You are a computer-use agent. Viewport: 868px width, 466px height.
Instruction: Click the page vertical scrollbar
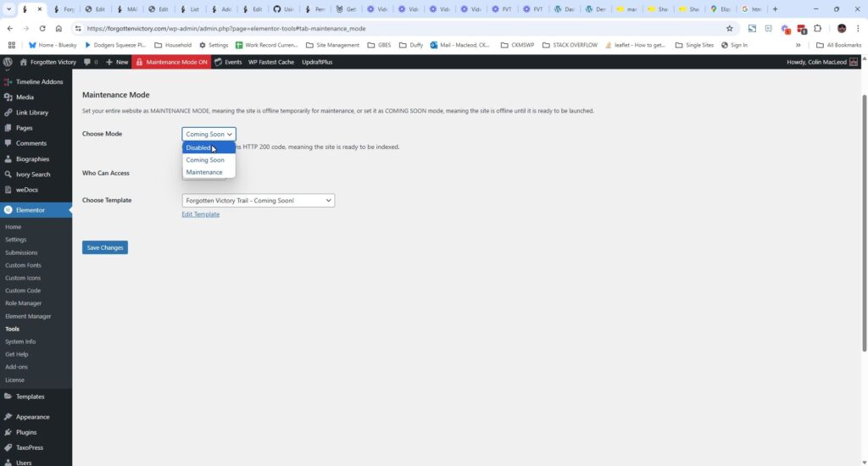[x=865, y=223]
